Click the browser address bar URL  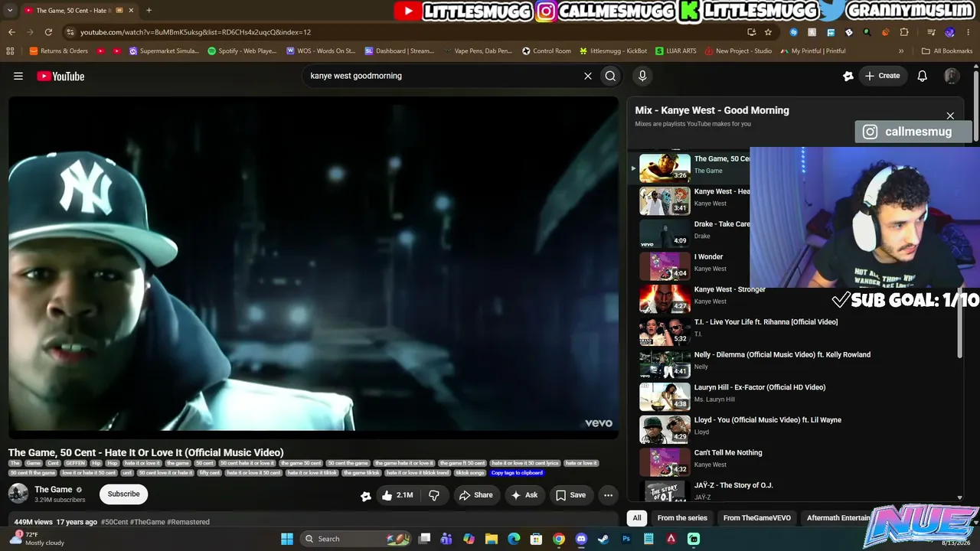point(195,32)
